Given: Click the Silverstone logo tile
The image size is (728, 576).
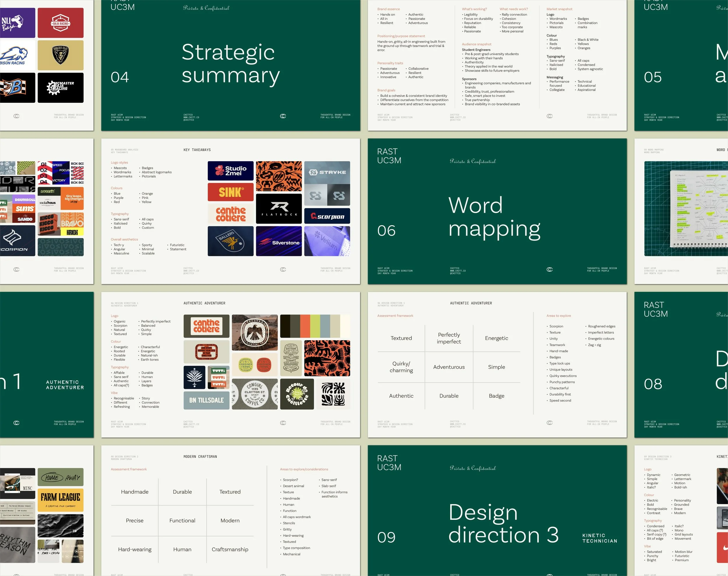Looking at the screenshot, I should point(279,241).
